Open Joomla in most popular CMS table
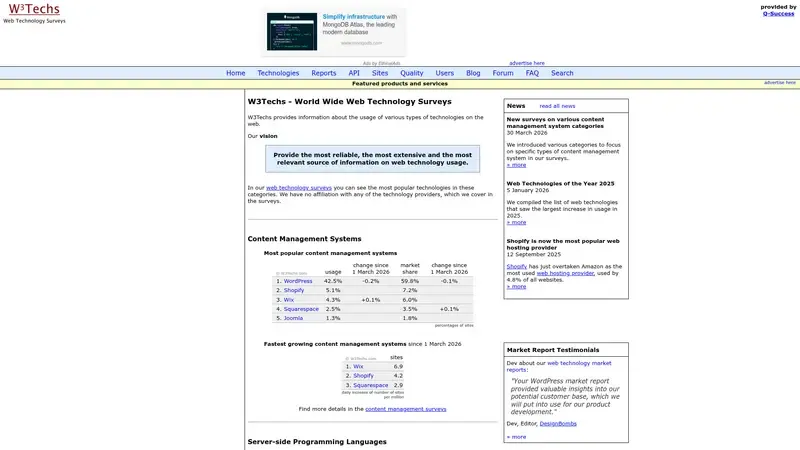Viewport: 800px width, 450px height. (293, 318)
